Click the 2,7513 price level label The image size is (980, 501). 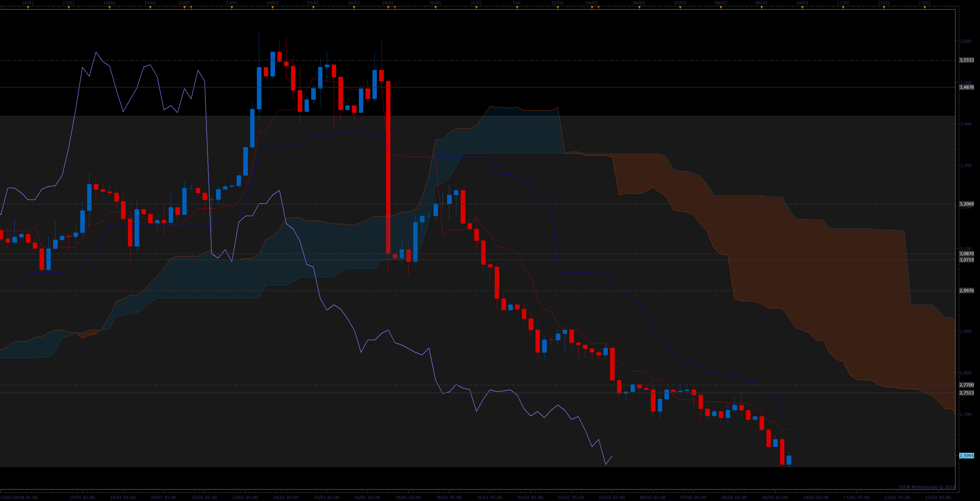pos(966,393)
